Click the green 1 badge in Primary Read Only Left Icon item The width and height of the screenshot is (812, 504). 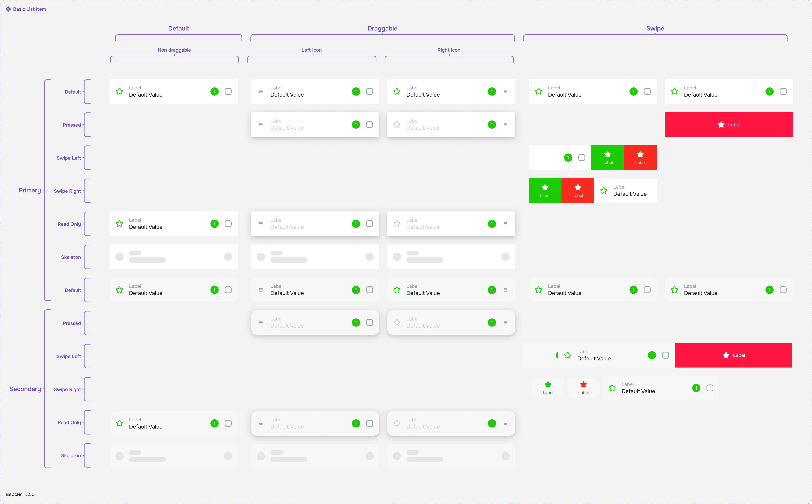(x=356, y=224)
